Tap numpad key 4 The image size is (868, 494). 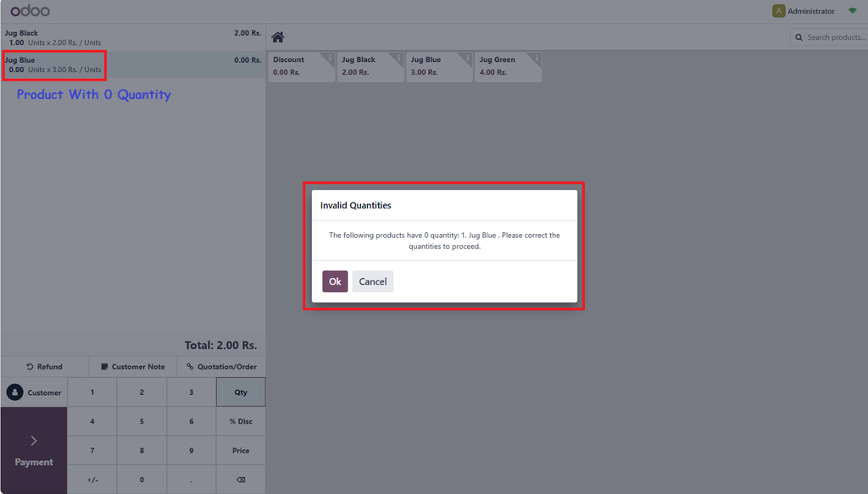click(x=92, y=421)
